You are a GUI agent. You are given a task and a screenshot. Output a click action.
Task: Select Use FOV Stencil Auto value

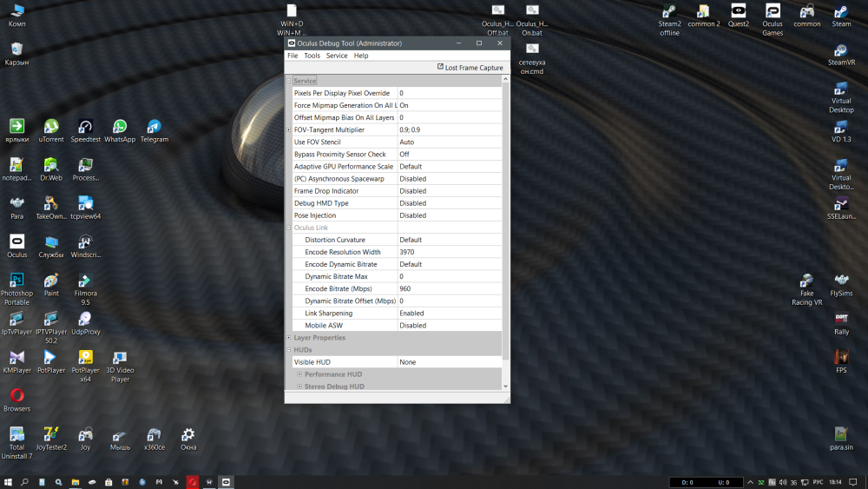(450, 142)
